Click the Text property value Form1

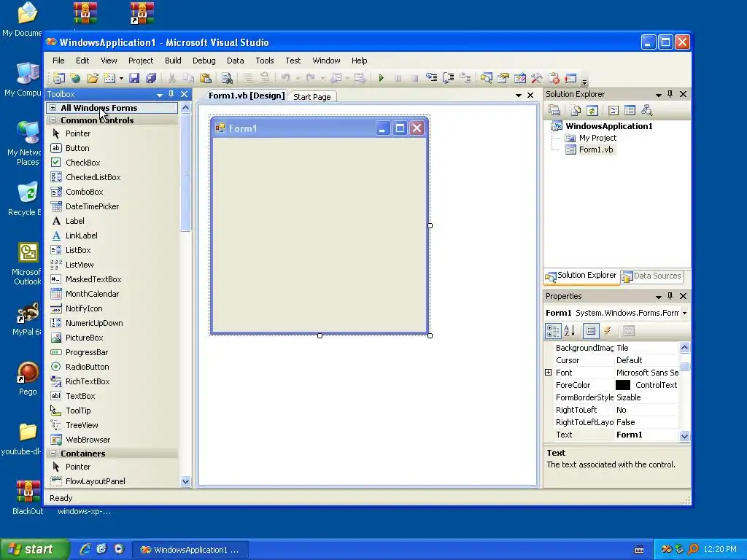(629, 435)
